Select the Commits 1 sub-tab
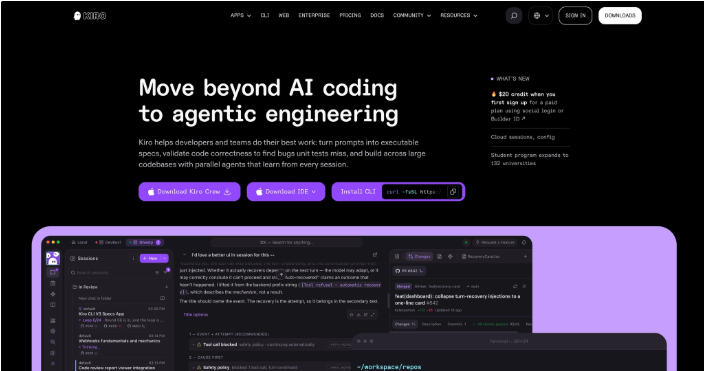This screenshot has width=704, height=371. pos(457,324)
